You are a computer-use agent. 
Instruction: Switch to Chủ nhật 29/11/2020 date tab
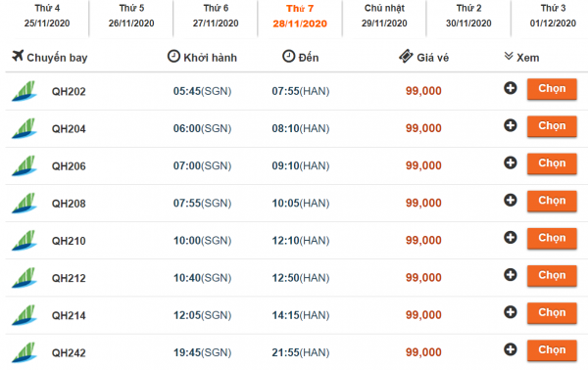click(x=384, y=16)
